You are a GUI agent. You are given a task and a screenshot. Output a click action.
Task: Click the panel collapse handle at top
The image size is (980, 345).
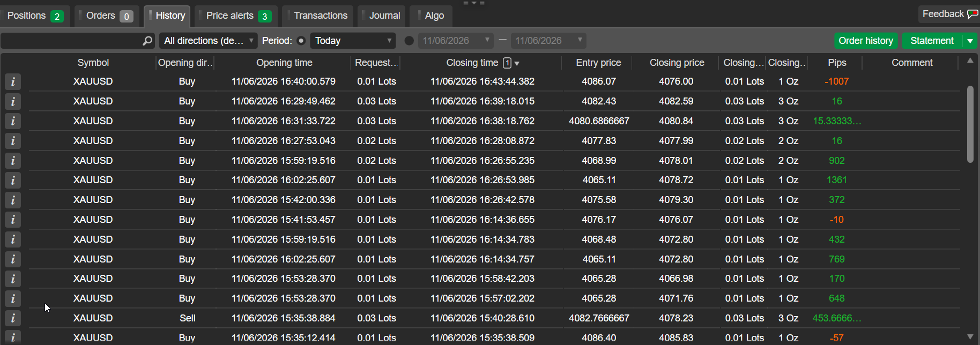point(474,3)
